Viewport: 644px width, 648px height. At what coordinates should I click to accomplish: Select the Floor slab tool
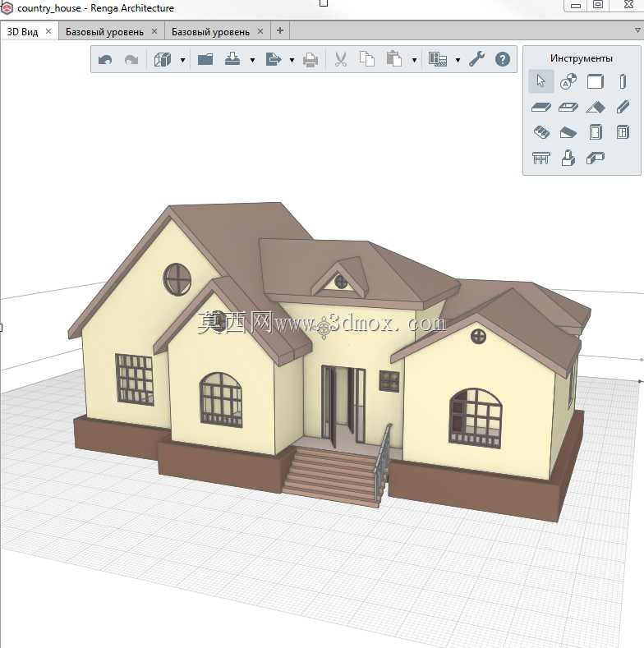tap(541, 108)
